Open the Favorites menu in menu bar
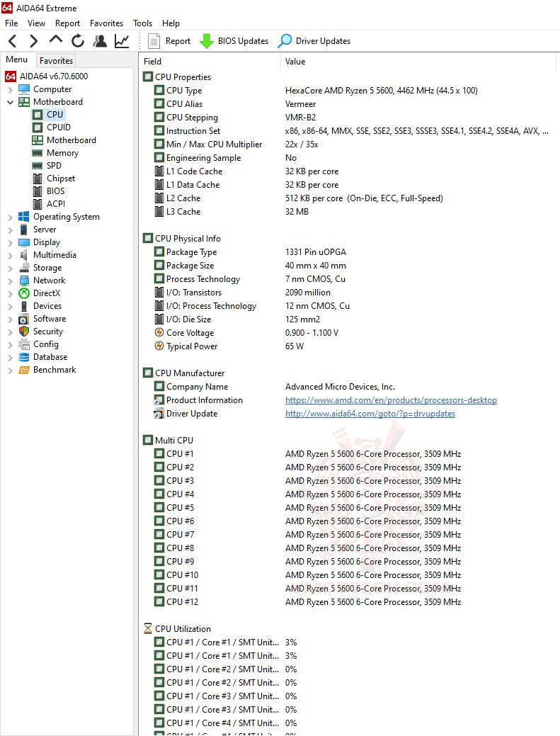The width and height of the screenshot is (560, 736). click(x=106, y=23)
